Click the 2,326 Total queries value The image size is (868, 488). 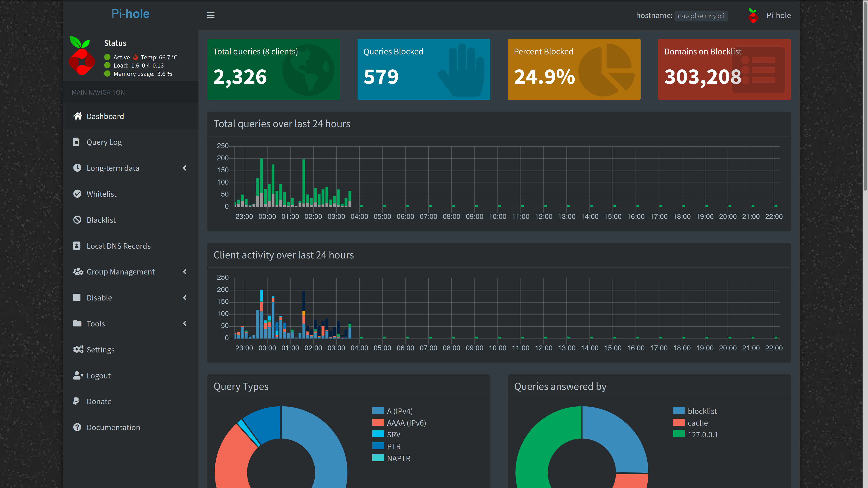tap(240, 77)
